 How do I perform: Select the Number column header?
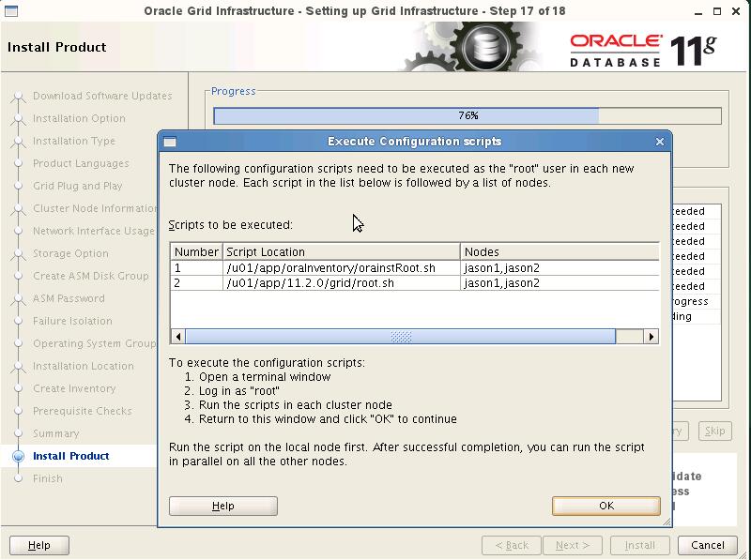coord(196,251)
